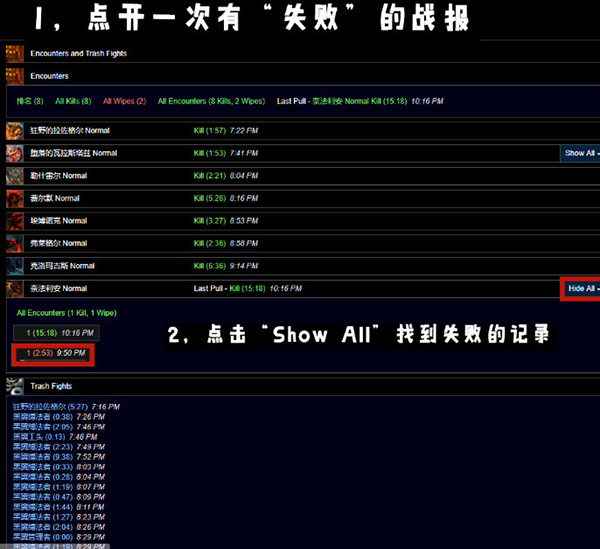This screenshot has height=549, width=600.
Task: Collapse pulls with the Hide All dropdown
Action: pos(581,288)
